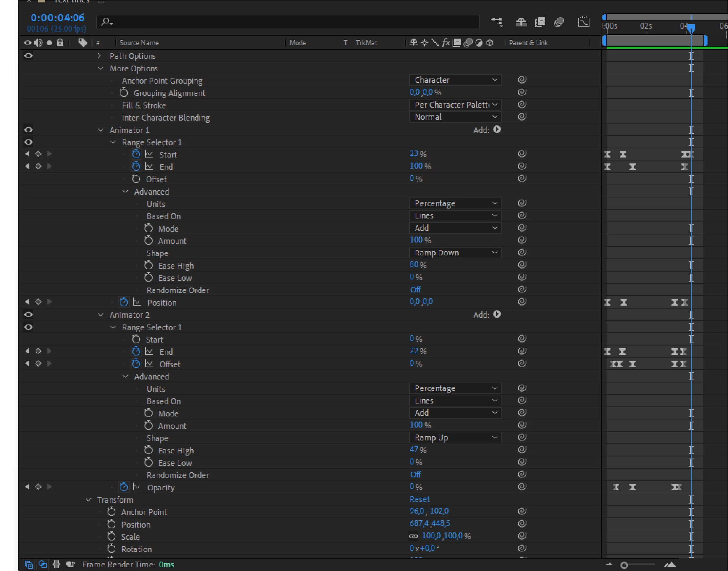Image resolution: width=728 pixels, height=571 pixels.
Task: Toggle visibility of Animator 2 eye icon
Action: pos(28,314)
